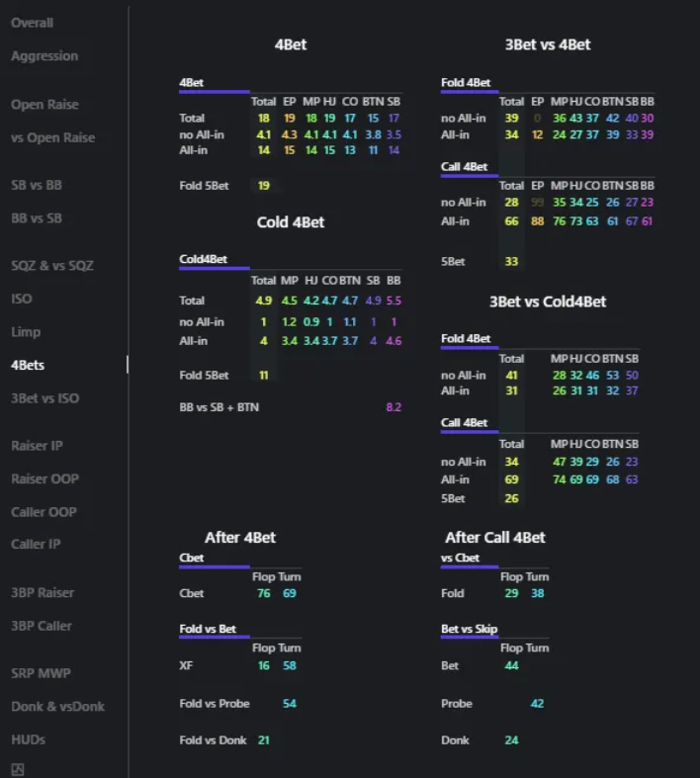Navigate to 3BP Caller
This screenshot has width=700, height=778.
tap(42, 626)
